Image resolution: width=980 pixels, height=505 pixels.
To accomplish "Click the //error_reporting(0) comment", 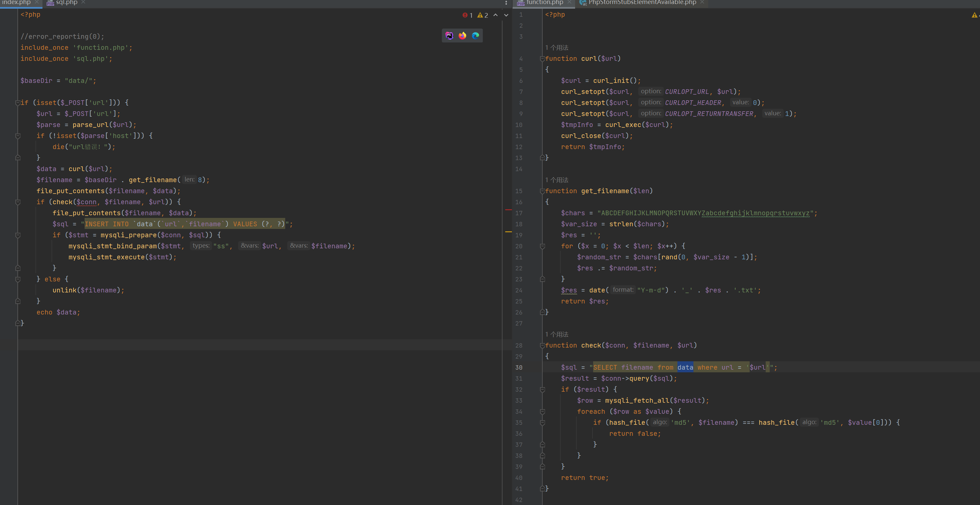I will click(x=63, y=36).
